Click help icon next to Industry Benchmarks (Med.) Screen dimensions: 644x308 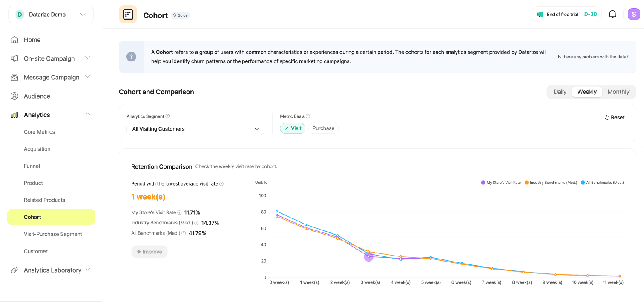(196, 223)
